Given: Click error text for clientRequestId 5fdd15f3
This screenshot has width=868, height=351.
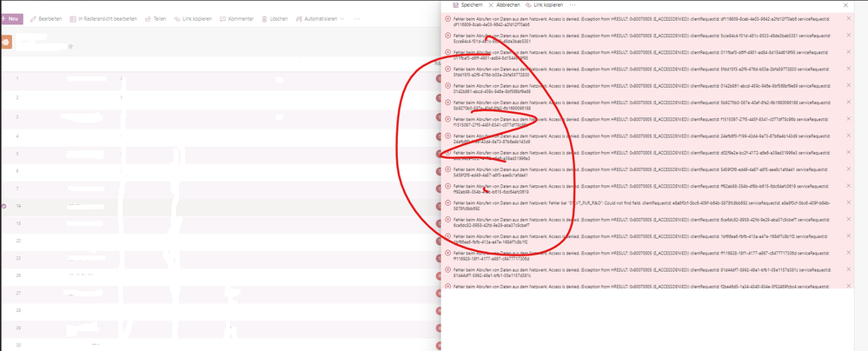Looking at the screenshot, I should point(641,71).
